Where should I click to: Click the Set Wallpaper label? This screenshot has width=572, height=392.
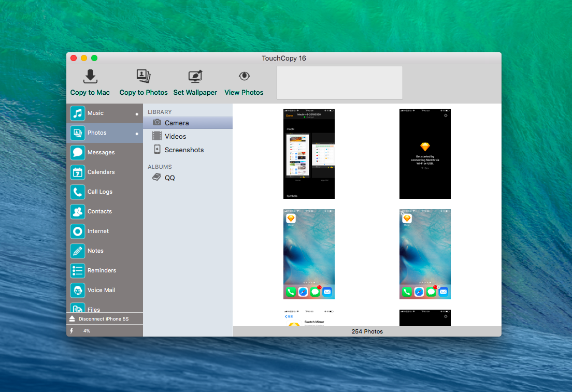[195, 93]
